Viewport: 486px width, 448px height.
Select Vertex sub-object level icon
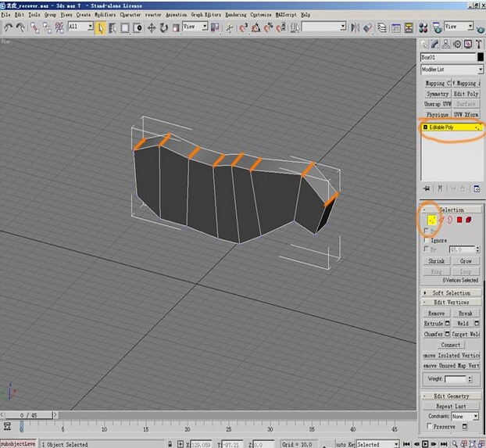click(432, 220)
